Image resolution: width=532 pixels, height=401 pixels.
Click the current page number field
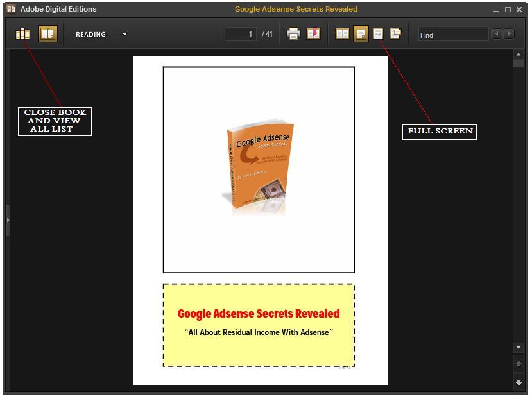[241, 34]
